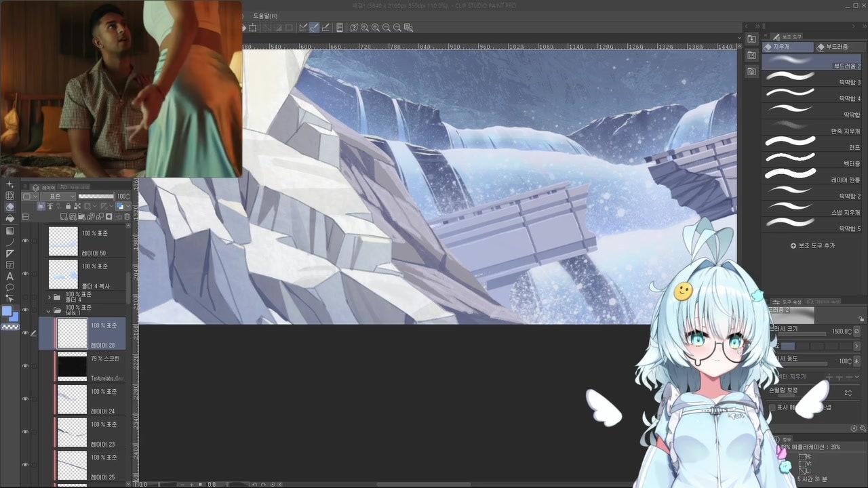Expand the brush size preset row arrow

pyautogui.click(x=856, y=346)
